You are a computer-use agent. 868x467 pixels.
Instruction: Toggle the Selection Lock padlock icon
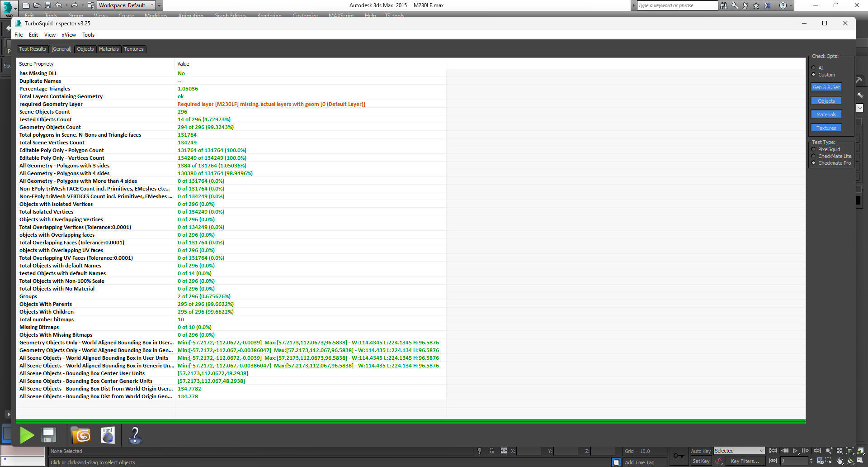click(491, 451)
